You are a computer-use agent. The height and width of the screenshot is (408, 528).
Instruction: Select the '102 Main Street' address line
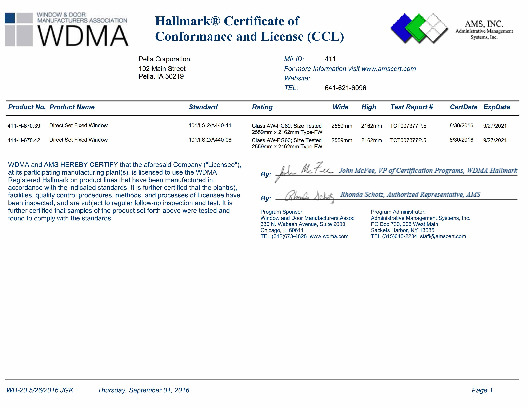coord(162,68)
